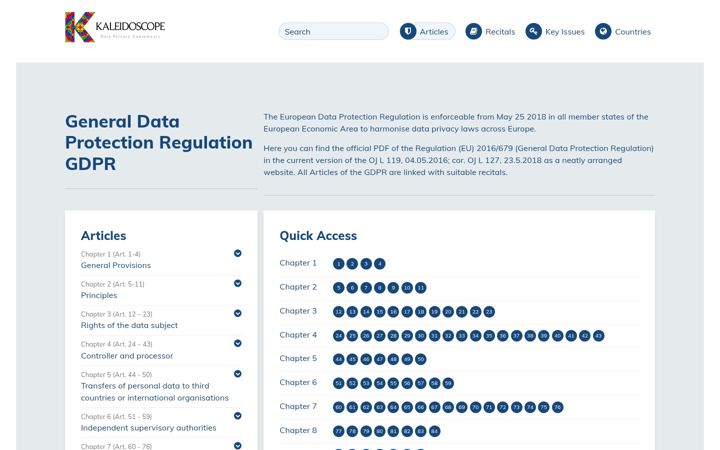Open the Independent supervisory authorities link

148,428
